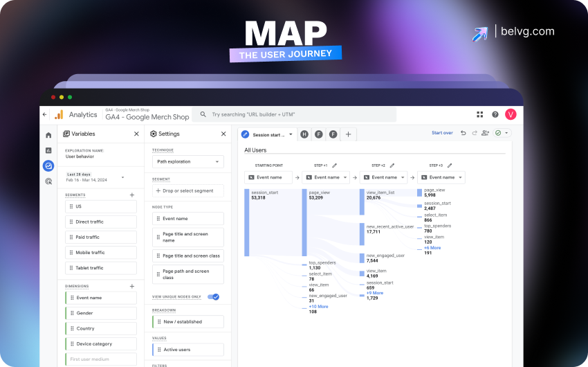This screenshot has width=588, height=367.
Task: Open Explore icon in left sidebar
Action: (x=48, y=166)
